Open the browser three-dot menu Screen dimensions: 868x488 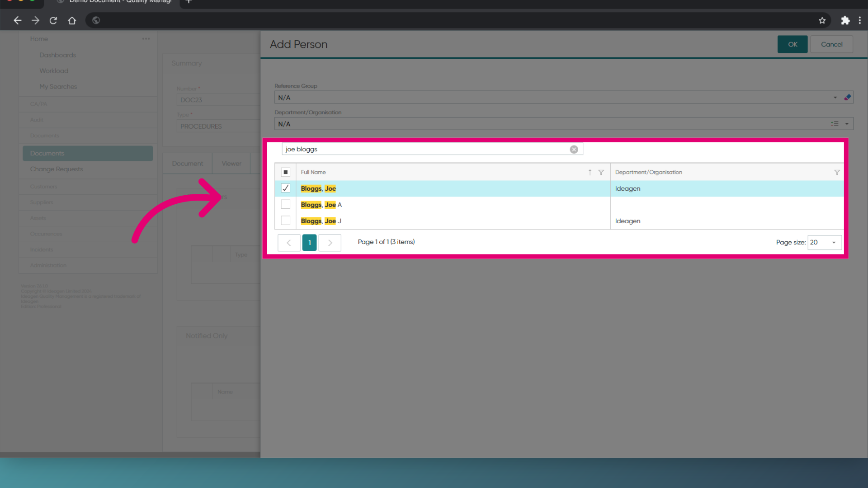click(860, 20)
